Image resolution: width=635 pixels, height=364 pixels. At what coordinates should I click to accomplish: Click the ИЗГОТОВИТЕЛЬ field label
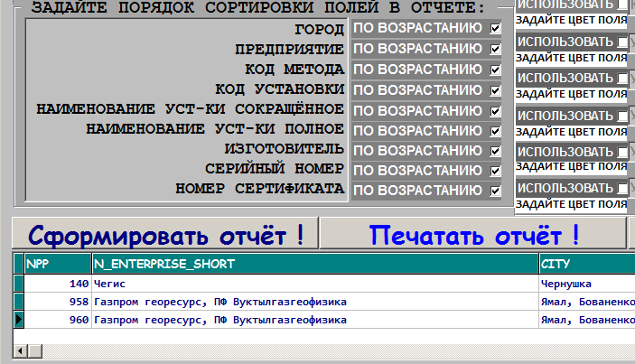pyautogui.click(x=285, y=149)
